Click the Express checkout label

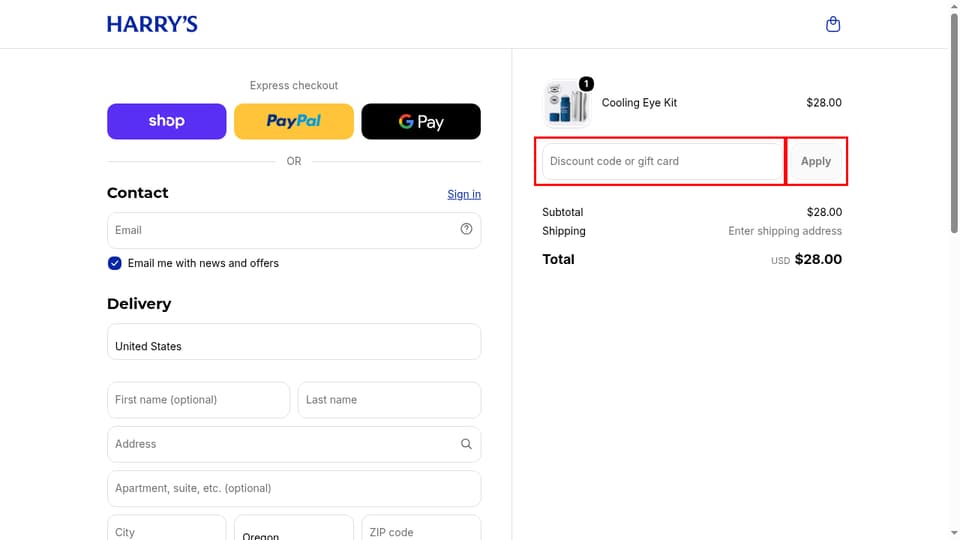tap(294, 85)
